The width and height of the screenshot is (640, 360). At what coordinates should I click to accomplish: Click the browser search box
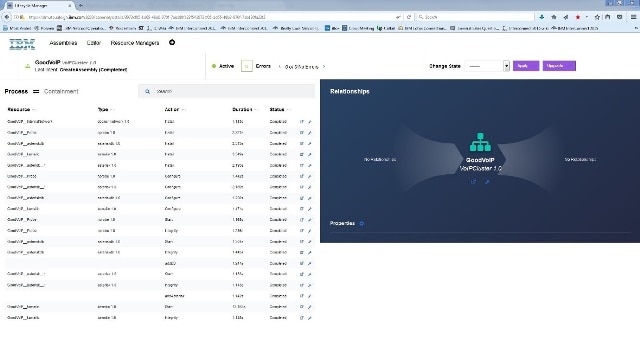click(x=475, y=17)
